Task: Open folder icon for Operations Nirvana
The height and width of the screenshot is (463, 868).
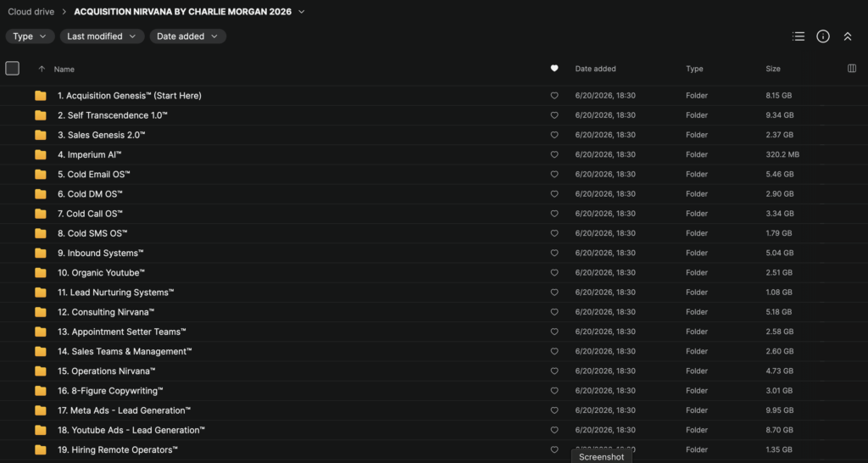Action: 41,371
